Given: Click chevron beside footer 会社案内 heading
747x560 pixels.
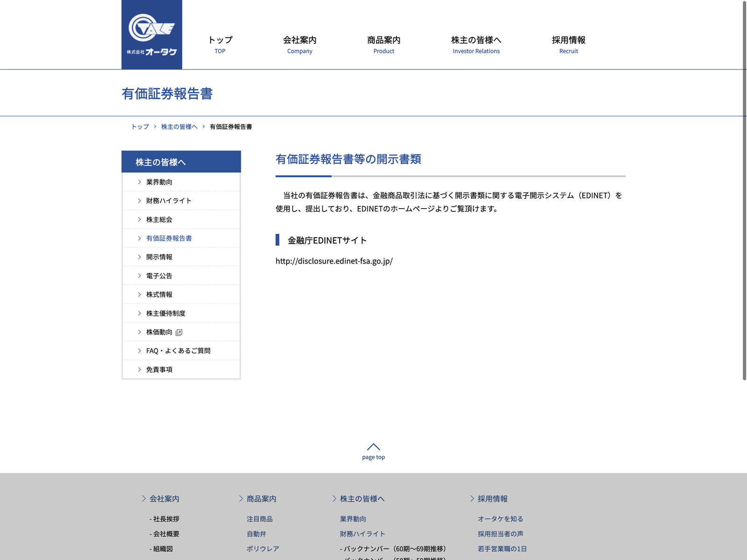Looking at the screenshot, I should (x=144, y=499).
